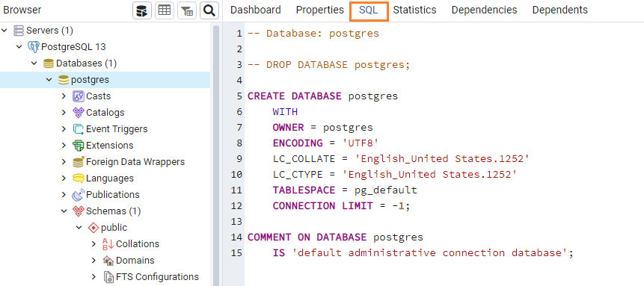Click the Filtered Rows toolbar icon
This screenshot has height=286, width=644.
pos(187,10)
